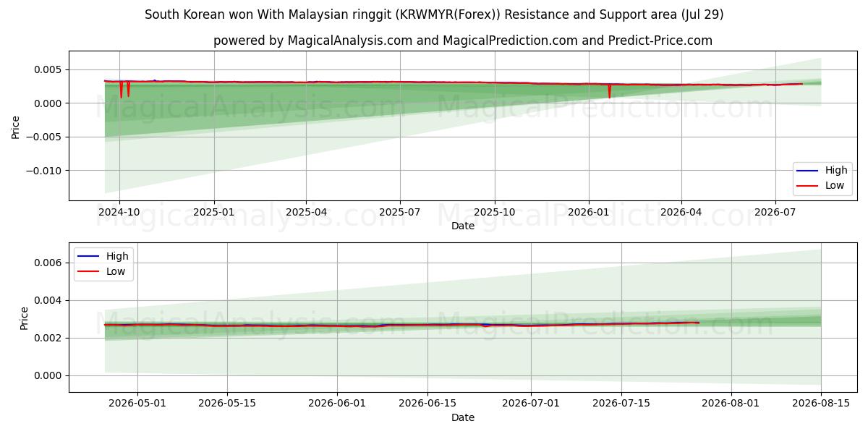Click the '2025-10' tick label on the top chart
This screenshot has height=434, width=868.
point(495,213)
